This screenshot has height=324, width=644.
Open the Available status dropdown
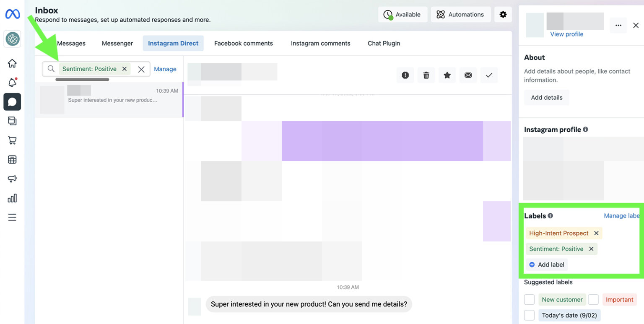click(x=402, y=14)
